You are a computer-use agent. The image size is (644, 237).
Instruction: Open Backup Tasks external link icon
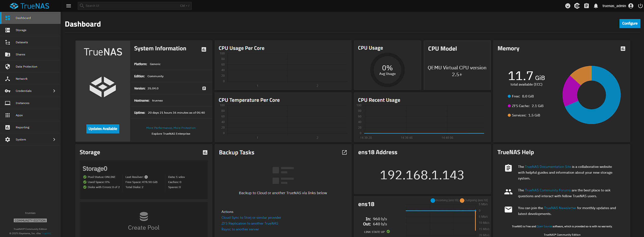coord(344,152)
